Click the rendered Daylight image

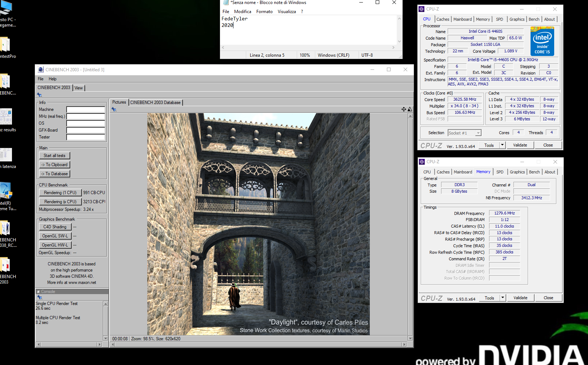(258, 224)
